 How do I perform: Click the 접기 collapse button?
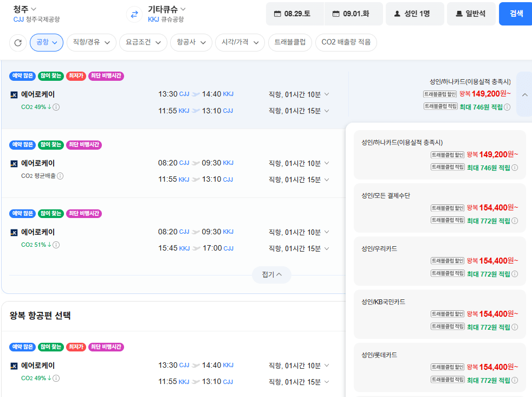(272, 275)
